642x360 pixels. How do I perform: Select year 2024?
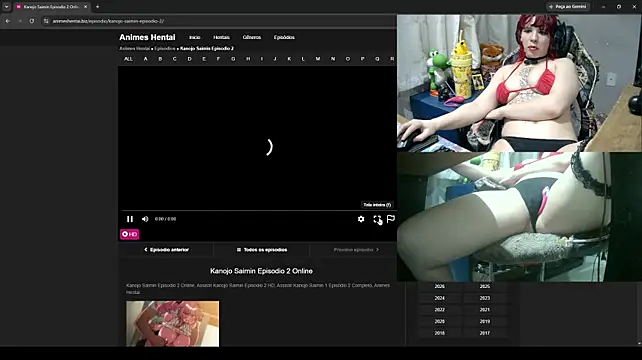[x=440, y=298]
